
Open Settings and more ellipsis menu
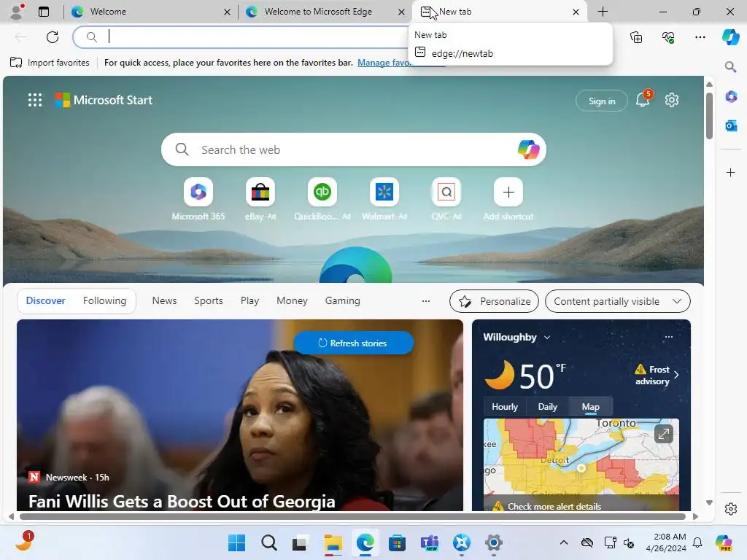click(700, 36)
